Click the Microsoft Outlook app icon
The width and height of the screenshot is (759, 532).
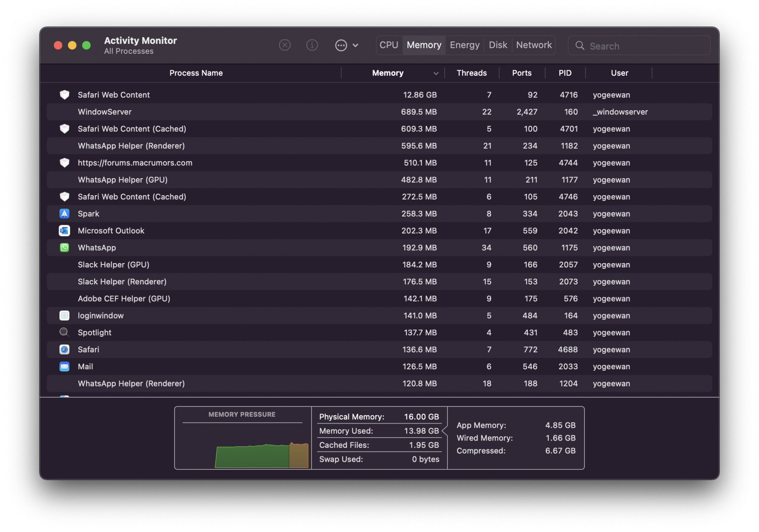pos(65,231)
